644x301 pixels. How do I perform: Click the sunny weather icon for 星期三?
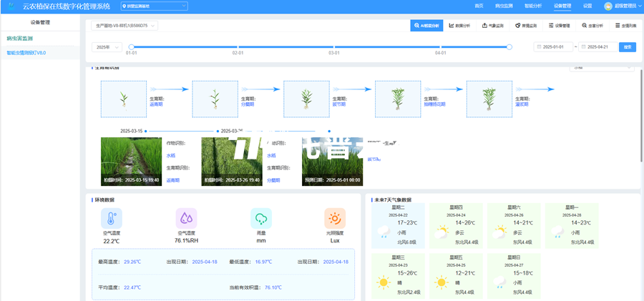(x=384, y=282)
